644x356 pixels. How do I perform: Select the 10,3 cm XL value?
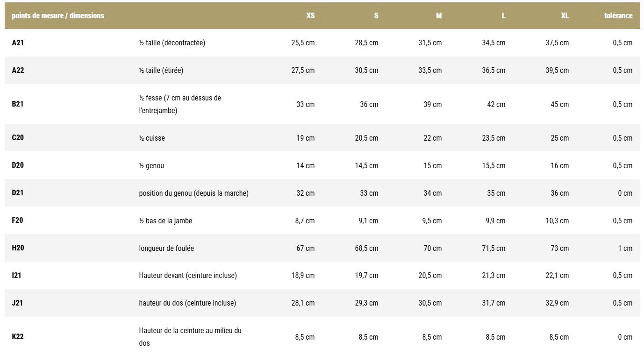click(557, 221)
